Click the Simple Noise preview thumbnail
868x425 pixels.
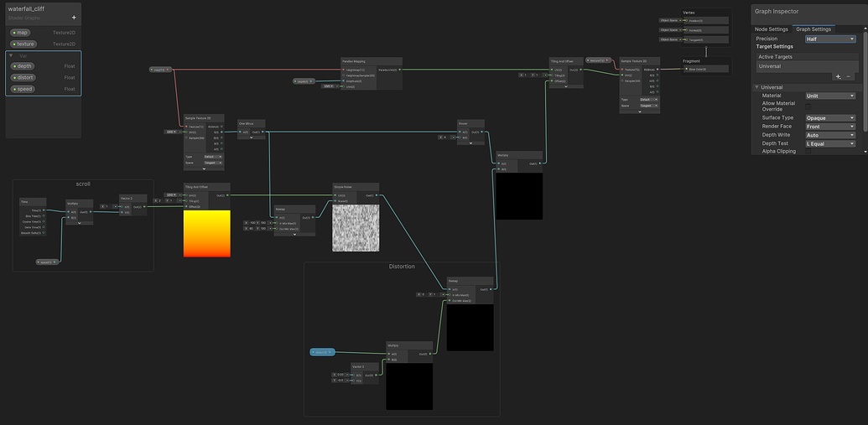[x=356, y=228]
